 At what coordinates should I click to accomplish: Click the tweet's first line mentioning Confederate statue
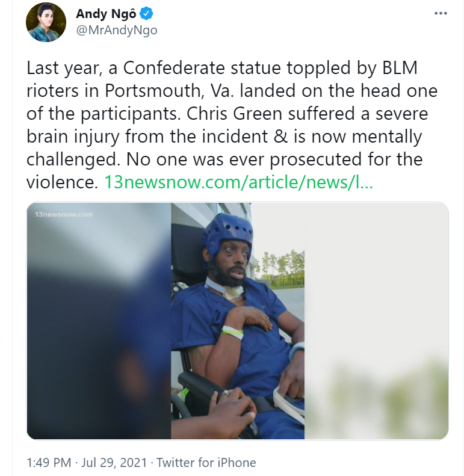[222, 68]
